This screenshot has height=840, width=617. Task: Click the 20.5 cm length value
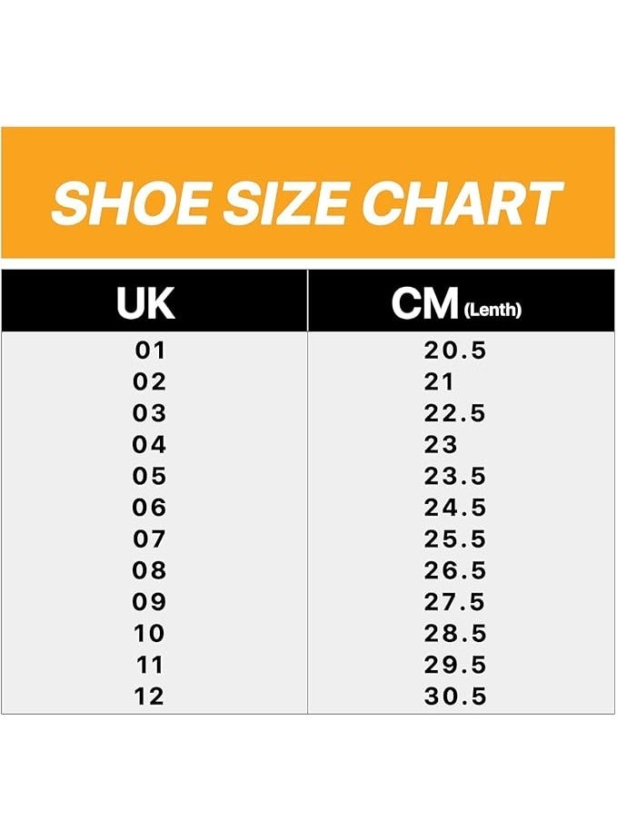coord(455,351)
